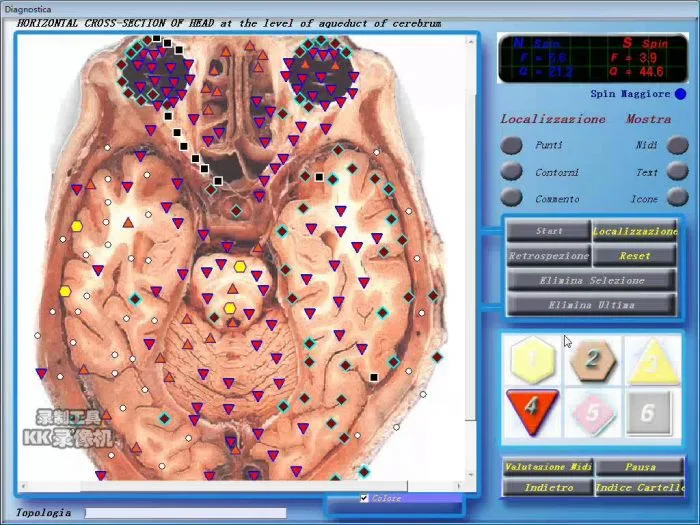Toggle the Commento localization option
The height and width of the screenshot is (525, 700).
[x=512, y=198]
